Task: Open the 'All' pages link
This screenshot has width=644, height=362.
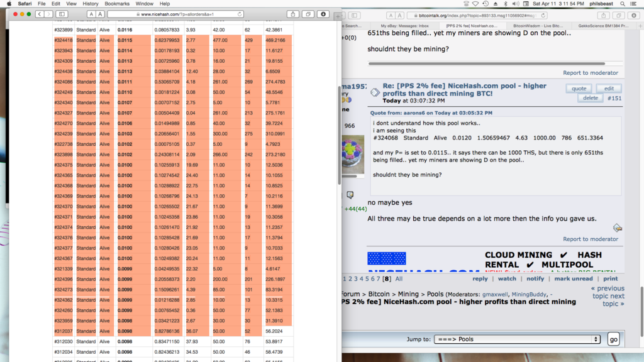Action: coord(399,278)
